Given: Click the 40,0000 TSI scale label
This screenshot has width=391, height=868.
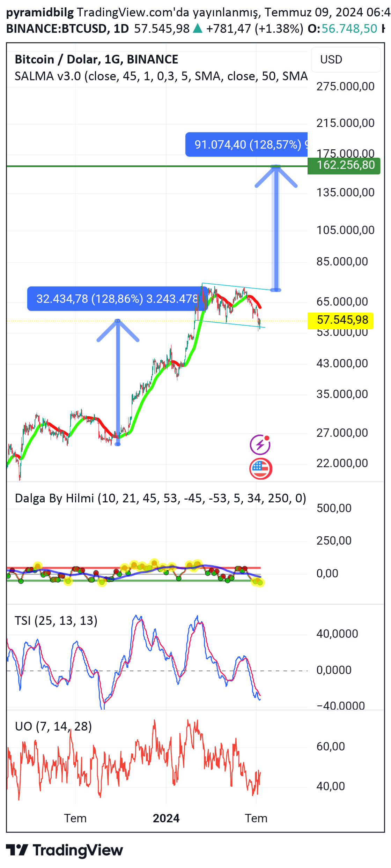Looking at the screenshot, I should pyautogui.click(x=337, y=634).
